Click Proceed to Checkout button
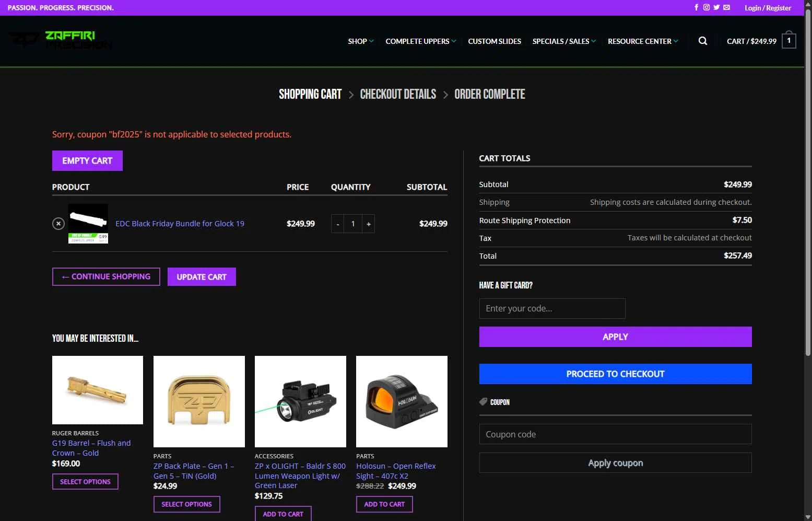The image size is (812, 521). [x=615, y=374]
